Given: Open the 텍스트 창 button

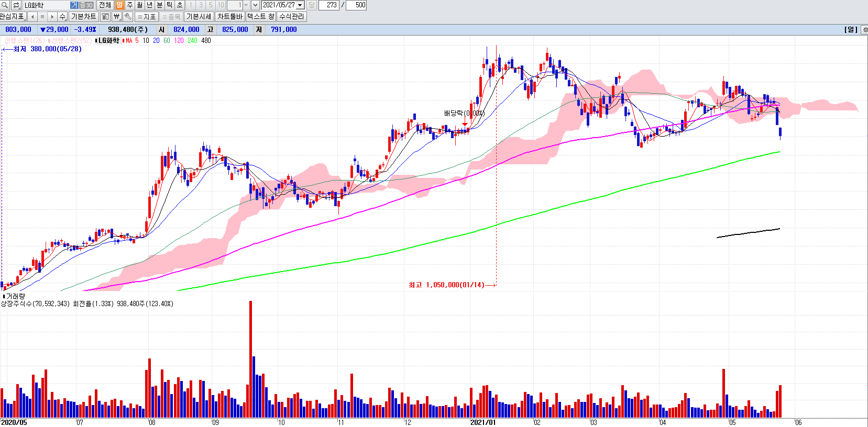Looking at the screenshot, I should [x=261, y=17].
